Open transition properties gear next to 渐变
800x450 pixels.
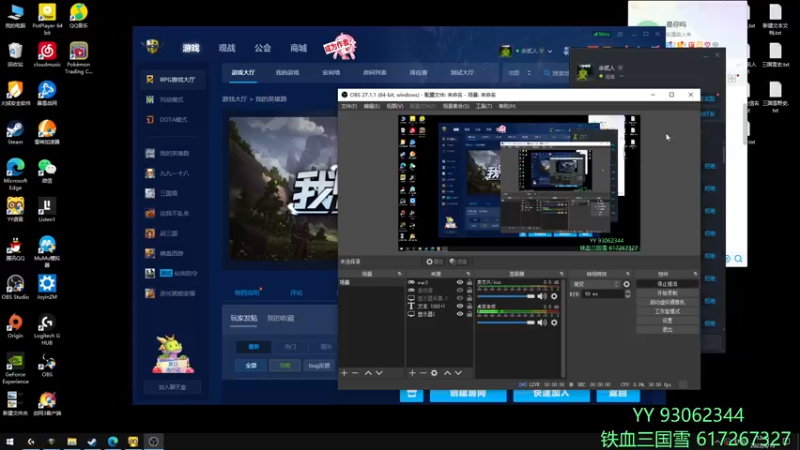627,284
